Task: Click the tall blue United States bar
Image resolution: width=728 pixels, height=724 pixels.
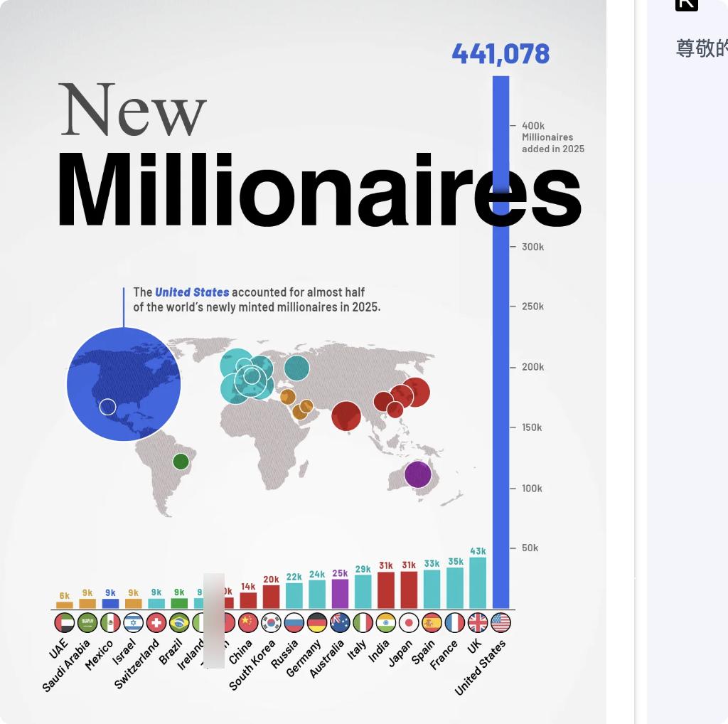Action: (x=500, y=342)
